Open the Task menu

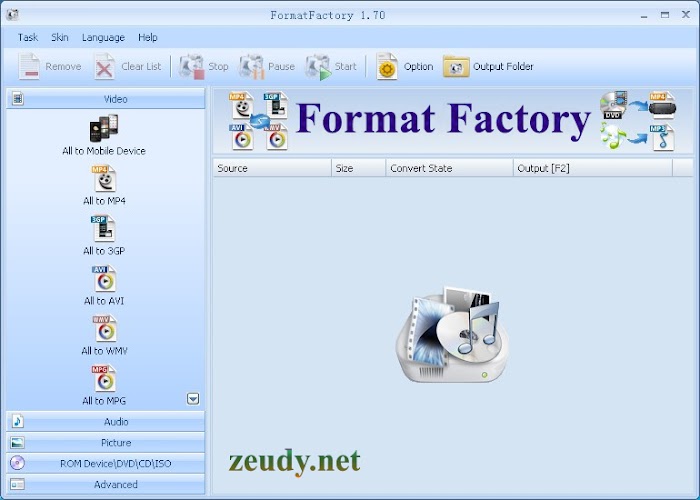(28, 38)
